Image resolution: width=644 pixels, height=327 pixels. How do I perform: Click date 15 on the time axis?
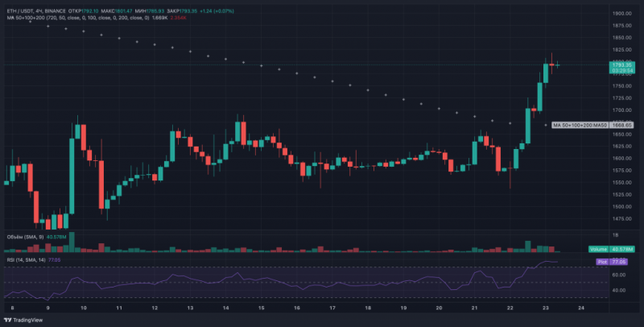pos(261,308)
